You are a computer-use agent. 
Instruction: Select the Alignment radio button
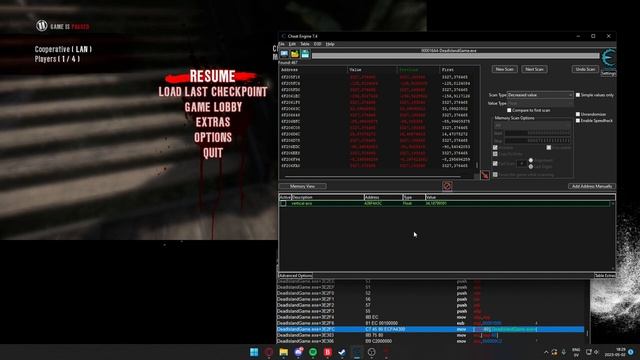(531, 160)
